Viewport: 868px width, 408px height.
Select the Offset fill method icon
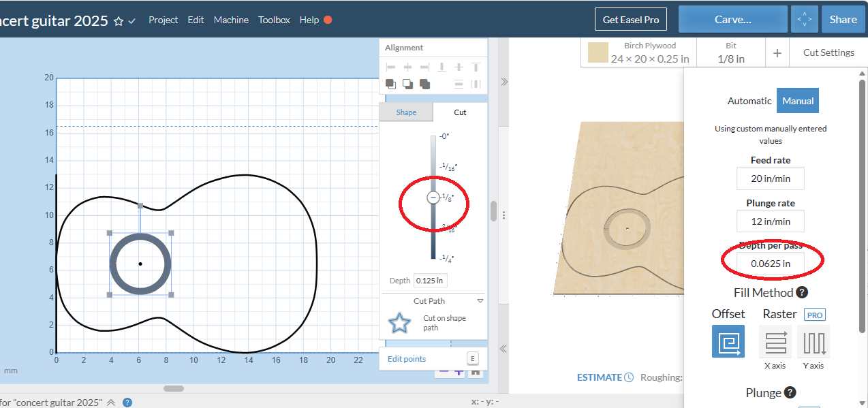[728, 341]
